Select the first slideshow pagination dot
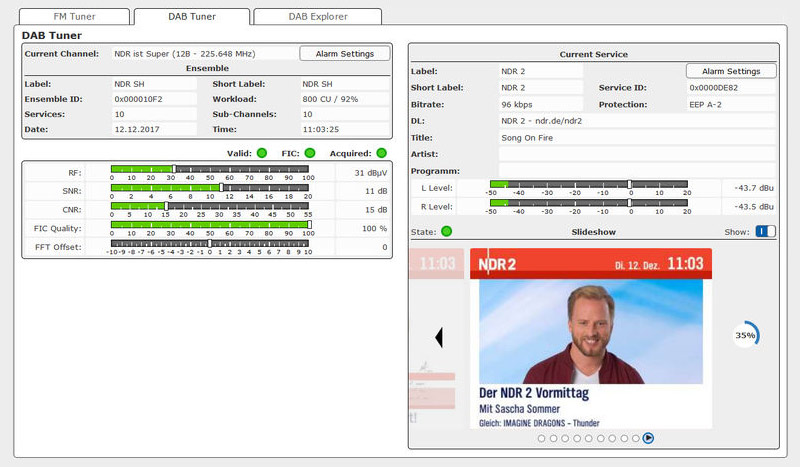Image resolution: width=800 pixels, height=467 pixels. (x=541, y=438)
